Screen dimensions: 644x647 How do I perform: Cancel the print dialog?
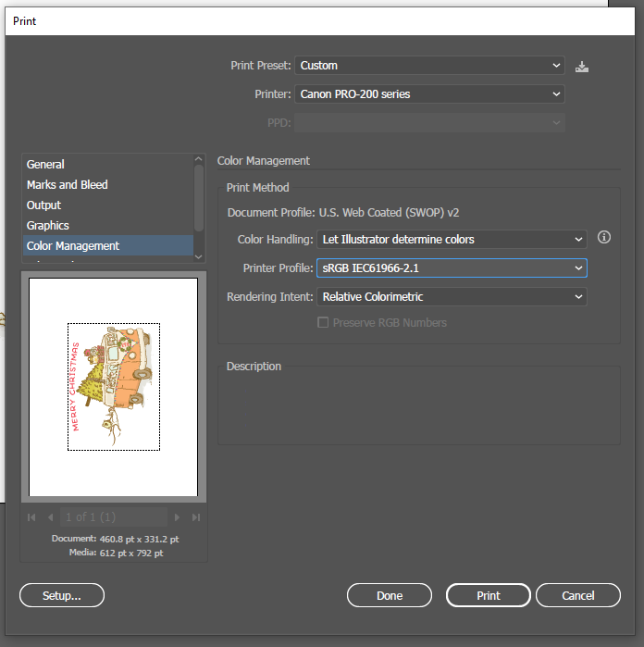pyautogui.click(x=578, y=595)
